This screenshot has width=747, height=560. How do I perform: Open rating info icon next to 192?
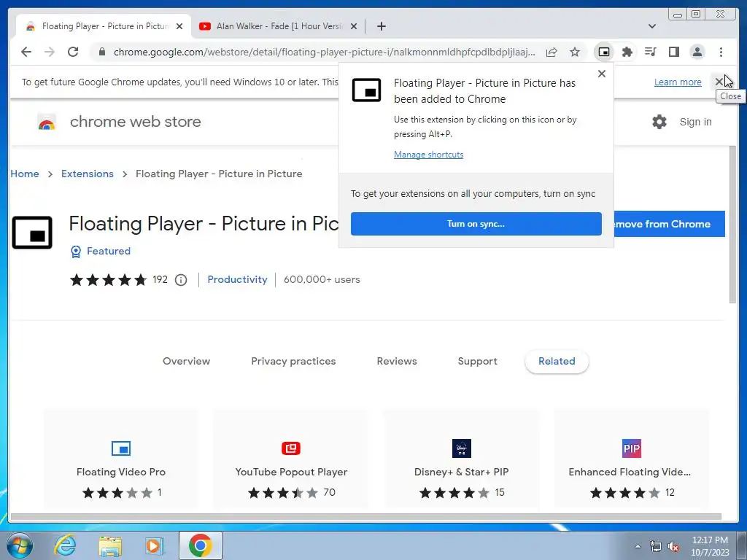click(x=181, y=280)
